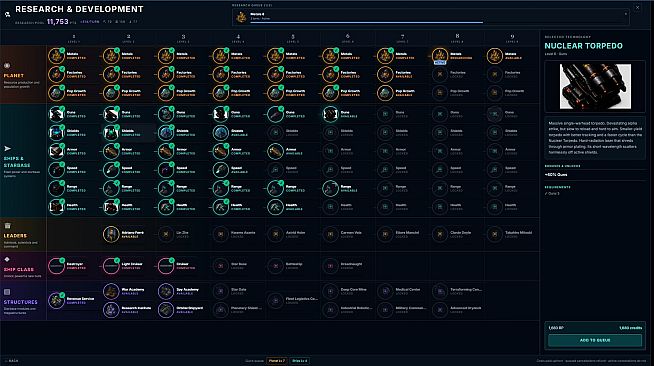Inspect the locked Dreadnought class node
The width and height of the screenshot is (654, 366).
[x=330, y=266]
